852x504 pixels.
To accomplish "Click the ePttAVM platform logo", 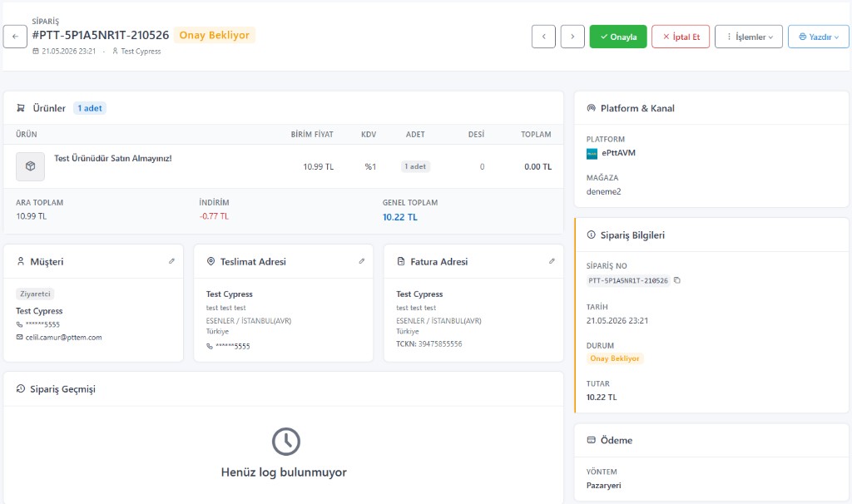I will (592, 154).
